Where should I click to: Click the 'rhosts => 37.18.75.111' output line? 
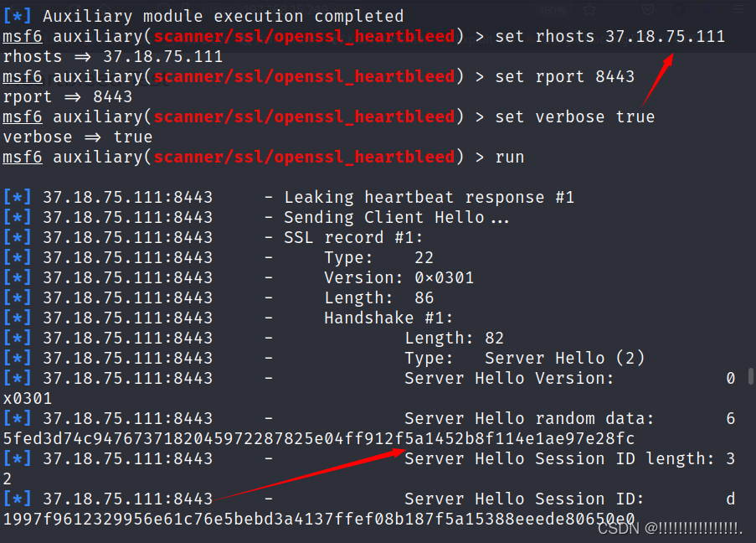[x=113, y=57]
